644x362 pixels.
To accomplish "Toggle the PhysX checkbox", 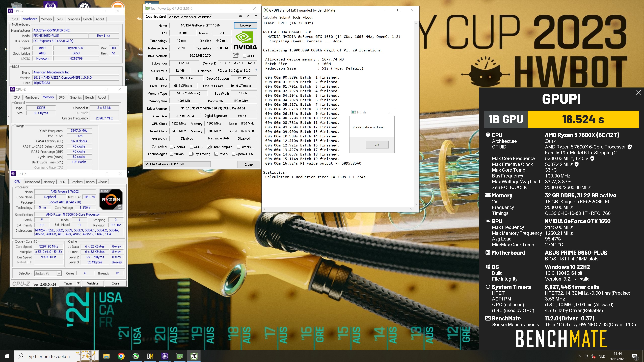I will coord(216,154).
